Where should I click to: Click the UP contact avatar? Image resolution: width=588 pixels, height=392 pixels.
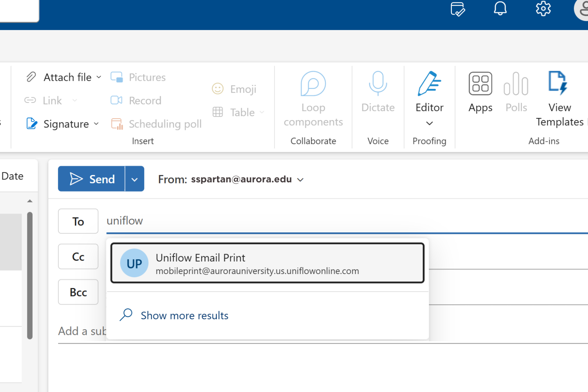click(x=134, y=263)
